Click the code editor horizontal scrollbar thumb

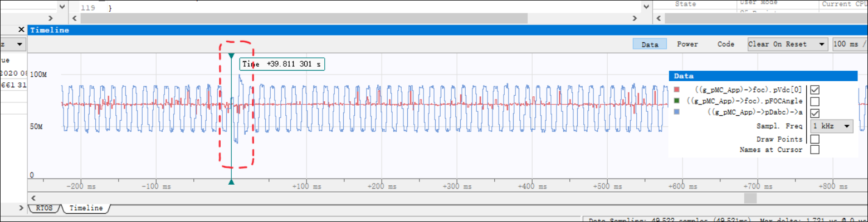tap(304, 18)
